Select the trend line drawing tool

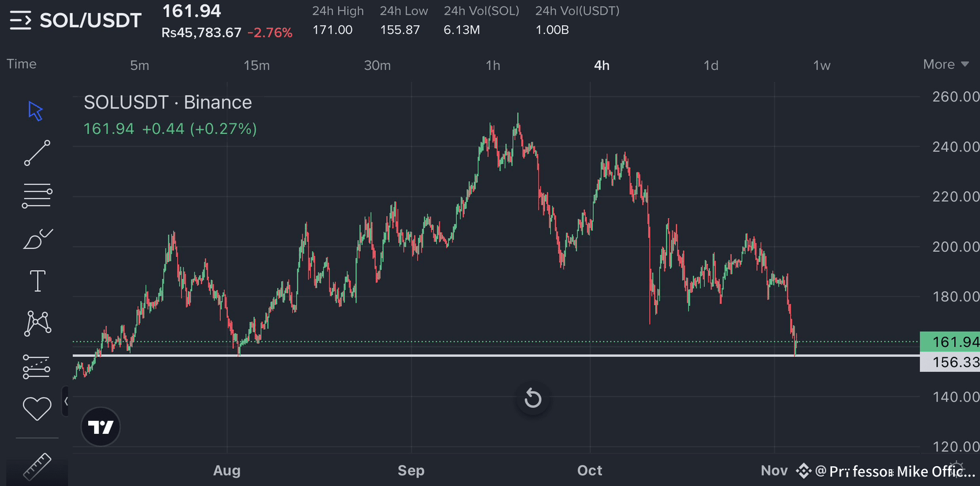point(37,153)
